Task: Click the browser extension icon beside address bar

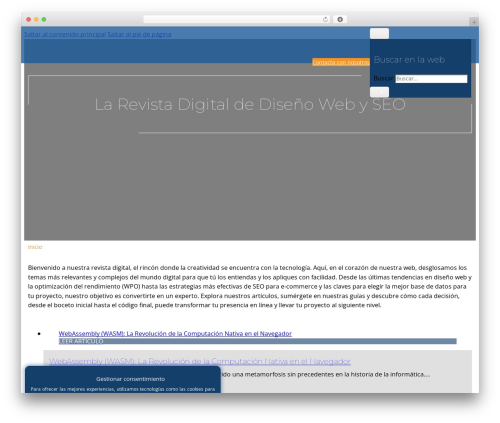Action: pyautogui.click(x=340, y=19)
